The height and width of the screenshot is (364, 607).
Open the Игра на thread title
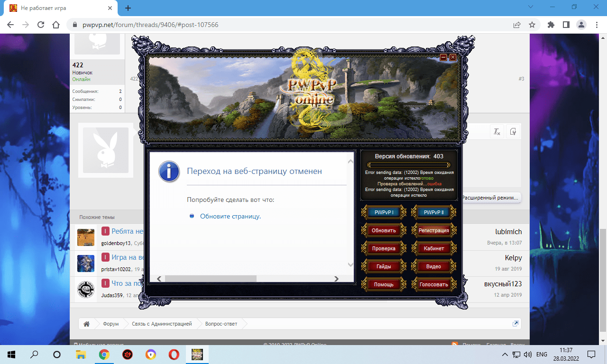click(127, 257)
